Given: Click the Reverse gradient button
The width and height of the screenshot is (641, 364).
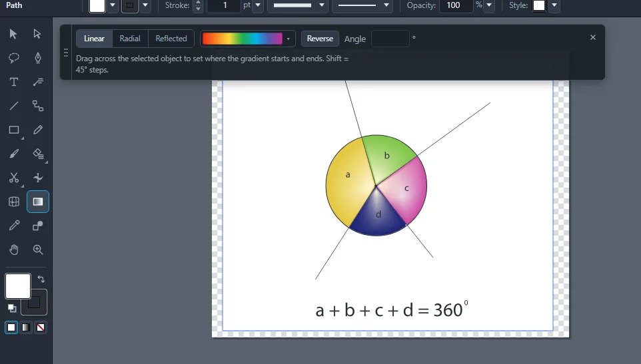Looking at the screenshot, I should coord(320,39).
